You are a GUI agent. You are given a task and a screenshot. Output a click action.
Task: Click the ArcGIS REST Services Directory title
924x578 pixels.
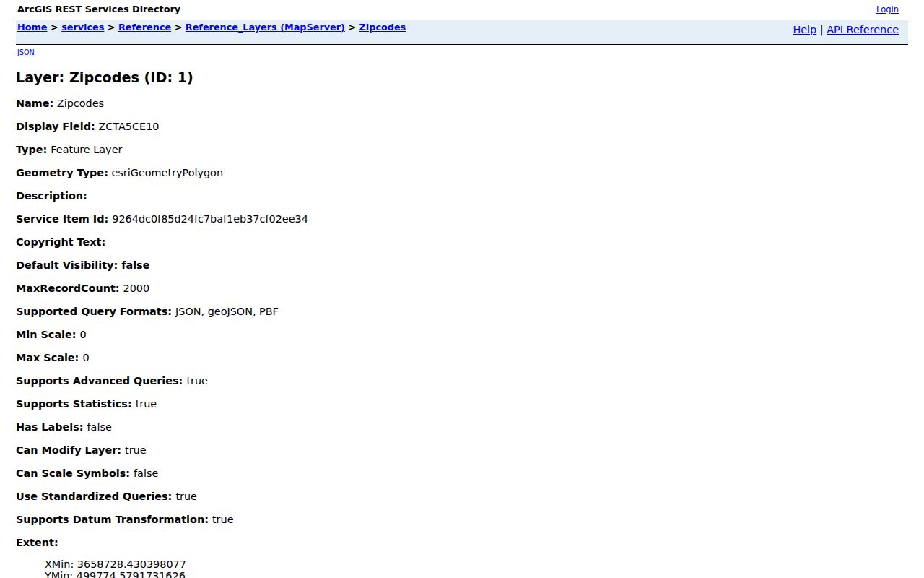(99, 9)
